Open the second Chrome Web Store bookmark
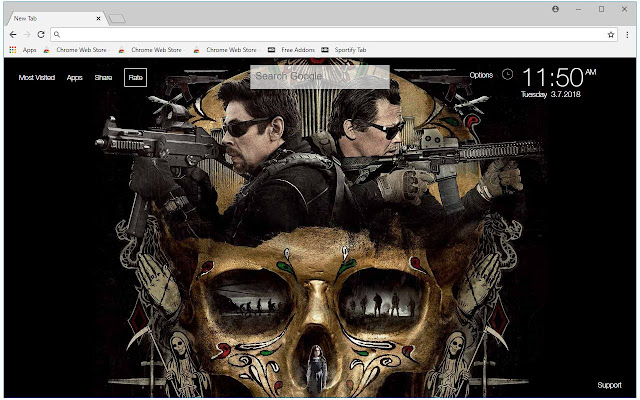The height and width of the screenshot is (400, 640). (x=150, y=50)
